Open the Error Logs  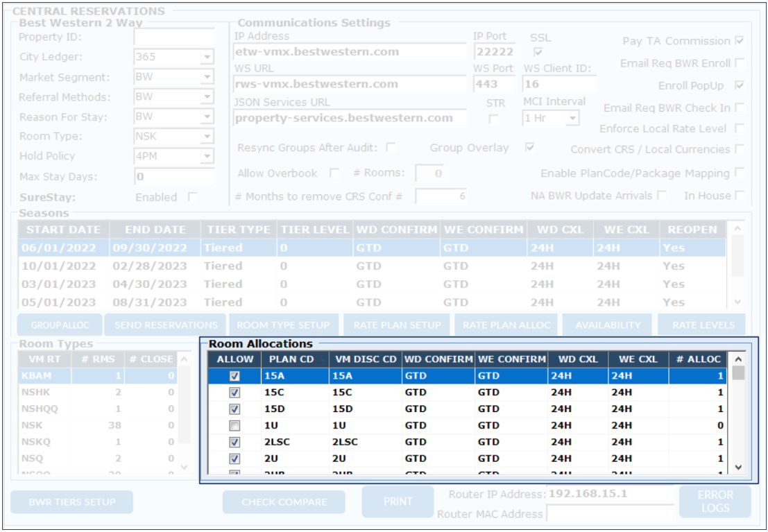click(x=715, y=501)
